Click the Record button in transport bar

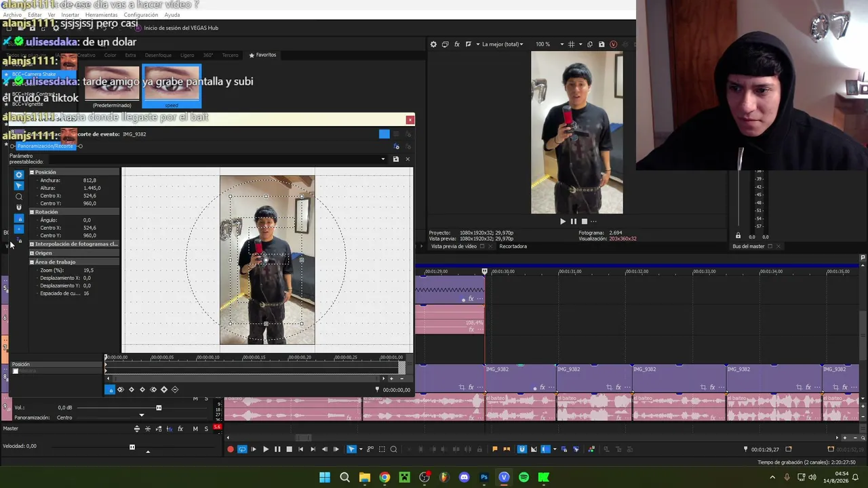(x=231, y=449)
